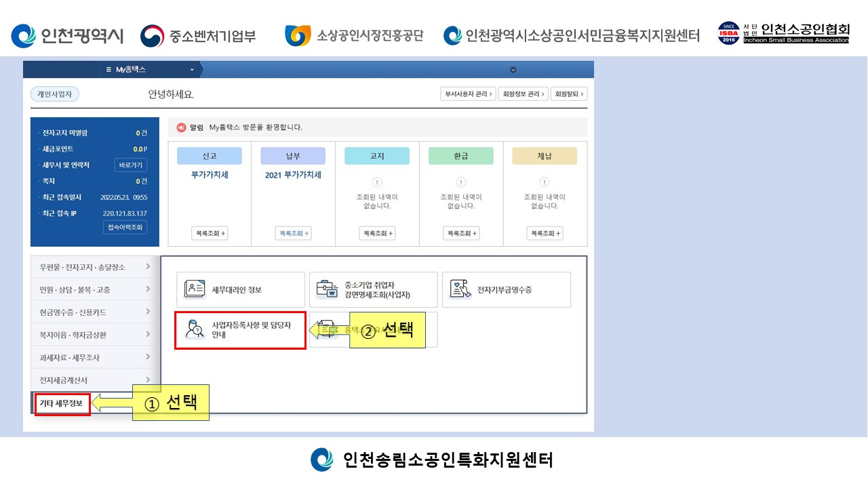The width and height of the screenshot is (868, 488).
Task: Click the 인천광역시 logo
Action: point(67,35)
